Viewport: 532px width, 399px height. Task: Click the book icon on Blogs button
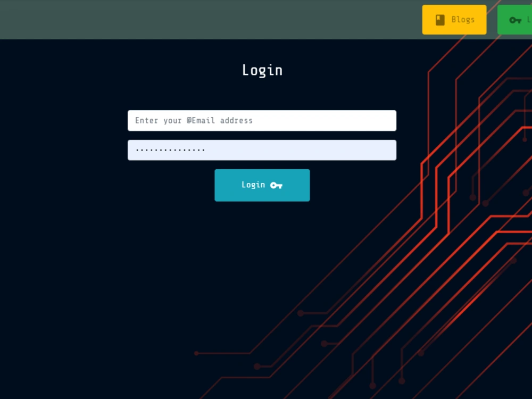tap(439, 19)
